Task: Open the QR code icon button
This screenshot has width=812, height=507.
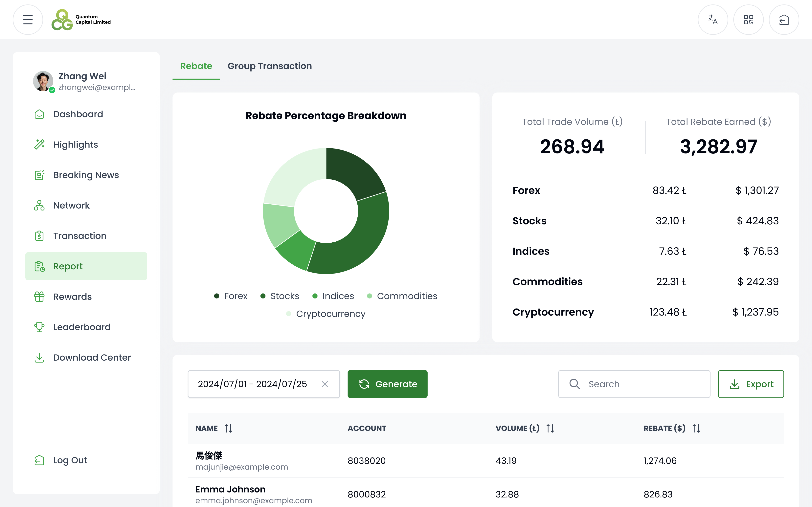Action: pyautogui.click(x=748, y=20)
